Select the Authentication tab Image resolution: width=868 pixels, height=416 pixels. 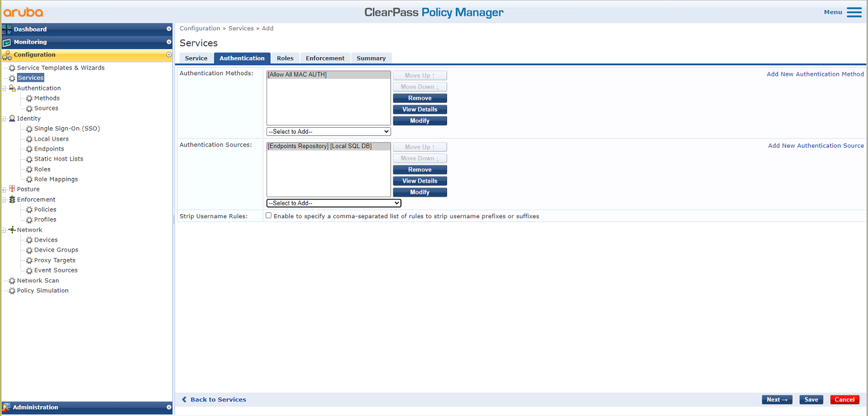click(x=242, y=58)
